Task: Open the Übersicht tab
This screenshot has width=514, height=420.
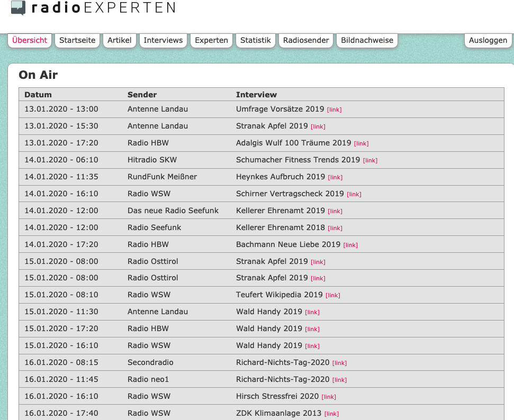Action: click(30, 40)
